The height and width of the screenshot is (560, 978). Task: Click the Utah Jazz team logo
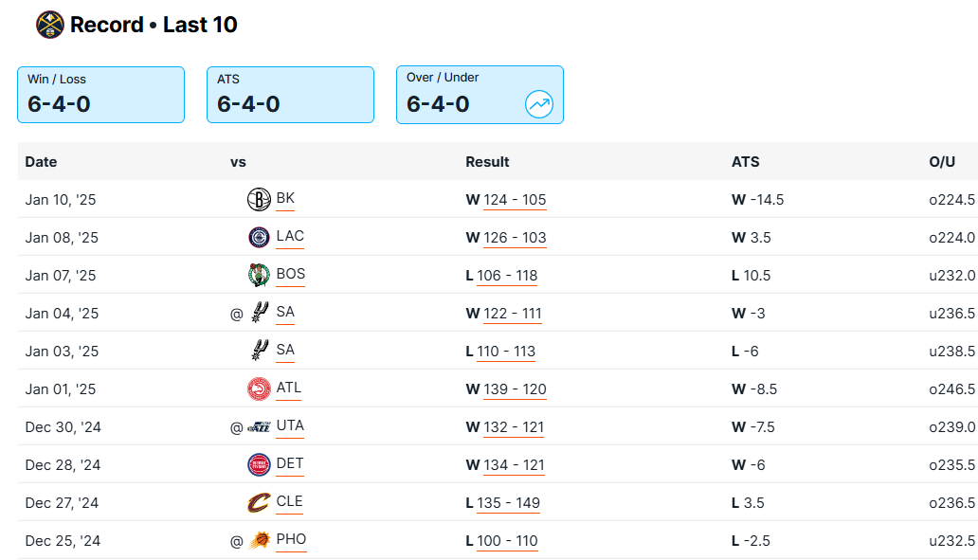(259, 427)
